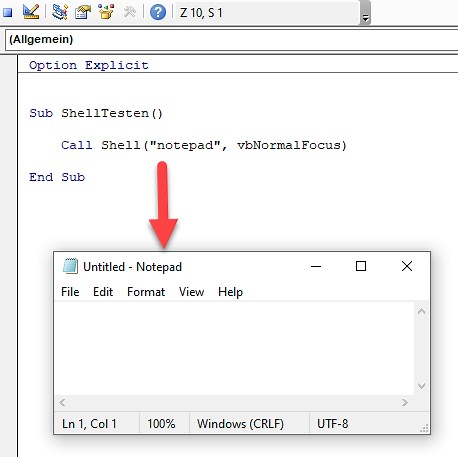Close the Notepad window
Screen dimensions: 458x457
click(407, 266)
